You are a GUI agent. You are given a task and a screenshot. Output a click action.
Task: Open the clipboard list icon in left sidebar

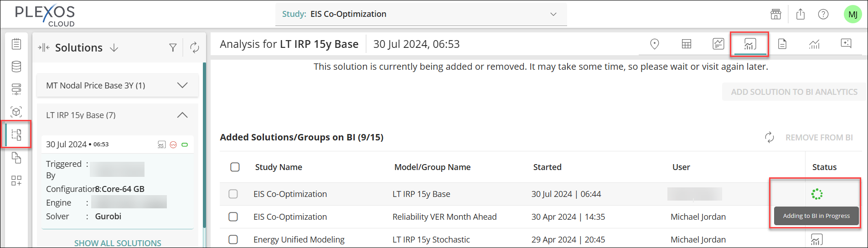(16, 44)
